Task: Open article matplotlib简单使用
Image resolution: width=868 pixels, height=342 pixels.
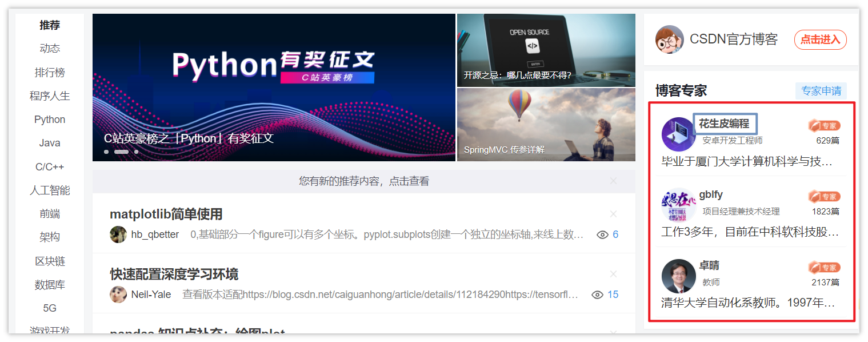Action: click(166, 214)
